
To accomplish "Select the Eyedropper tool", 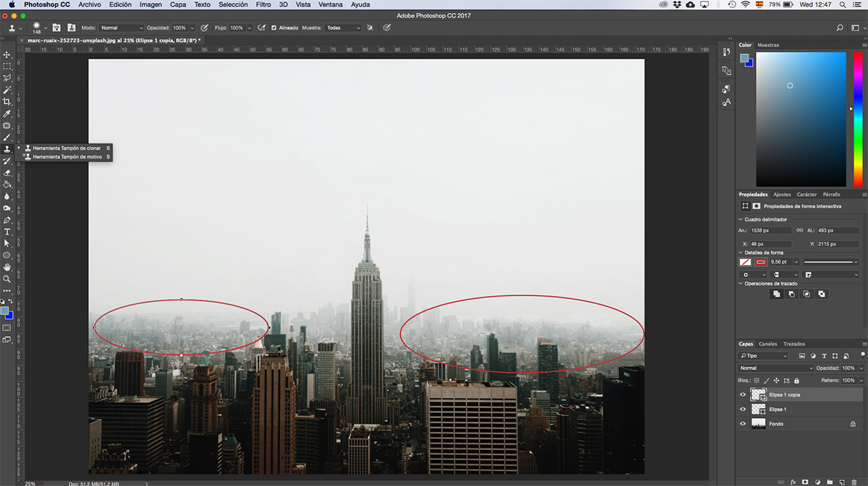I will [7, 114].
